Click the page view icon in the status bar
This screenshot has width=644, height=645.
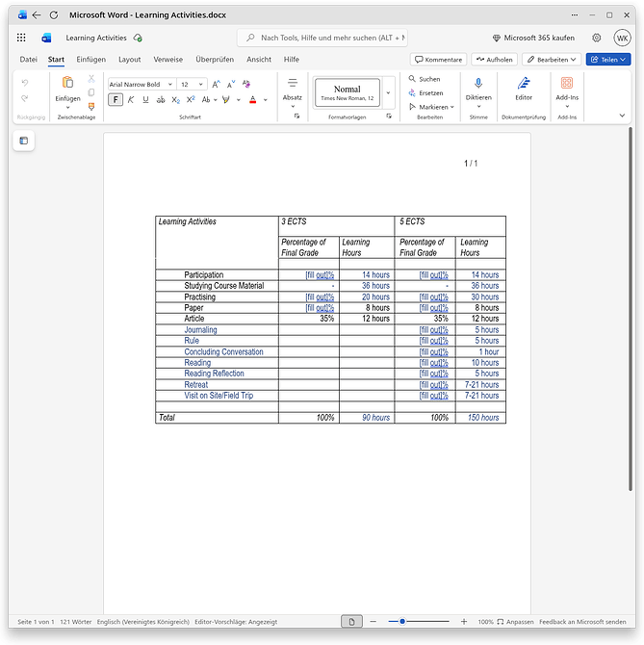click(351, 622)
